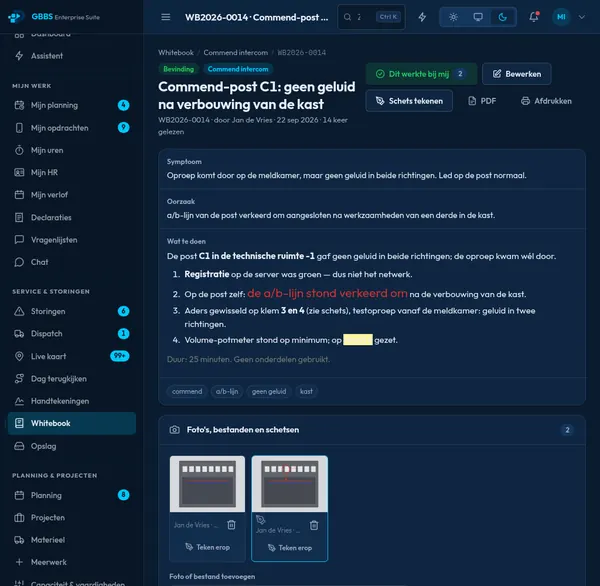
Task: Open the second sketch thumbnail with red mark
Action: coord(290,484)
